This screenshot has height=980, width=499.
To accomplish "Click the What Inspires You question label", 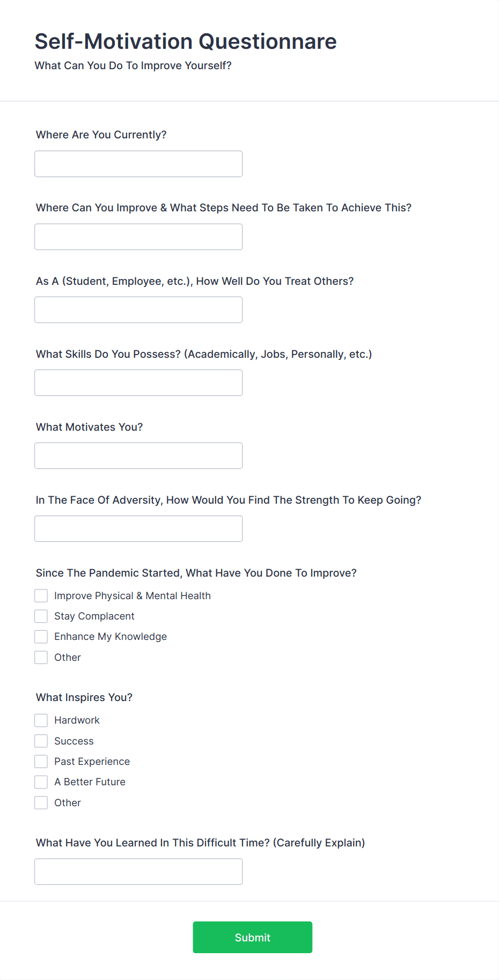I will click(x=84, y=697).
